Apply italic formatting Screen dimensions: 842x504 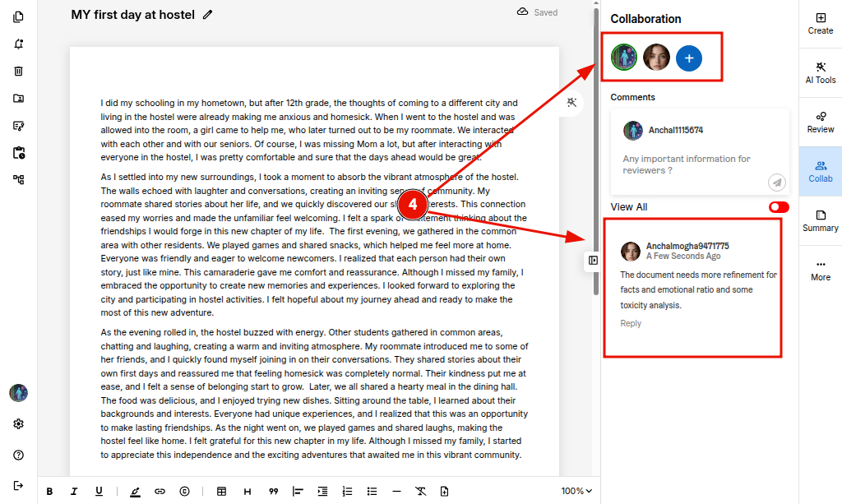tap(74, 491)
